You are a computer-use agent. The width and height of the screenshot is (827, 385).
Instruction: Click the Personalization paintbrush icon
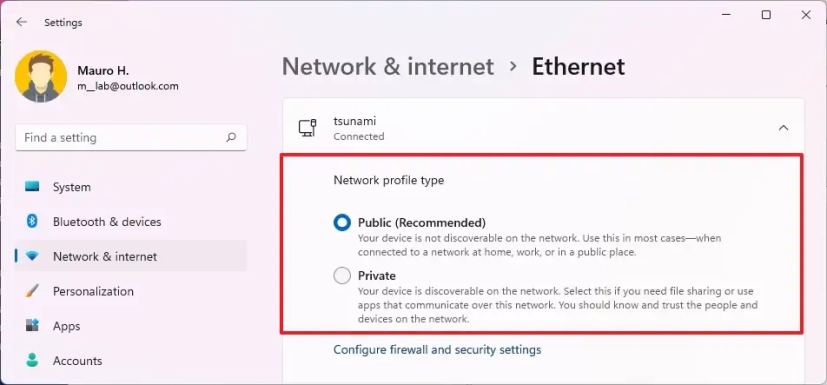tap(32, 291)
